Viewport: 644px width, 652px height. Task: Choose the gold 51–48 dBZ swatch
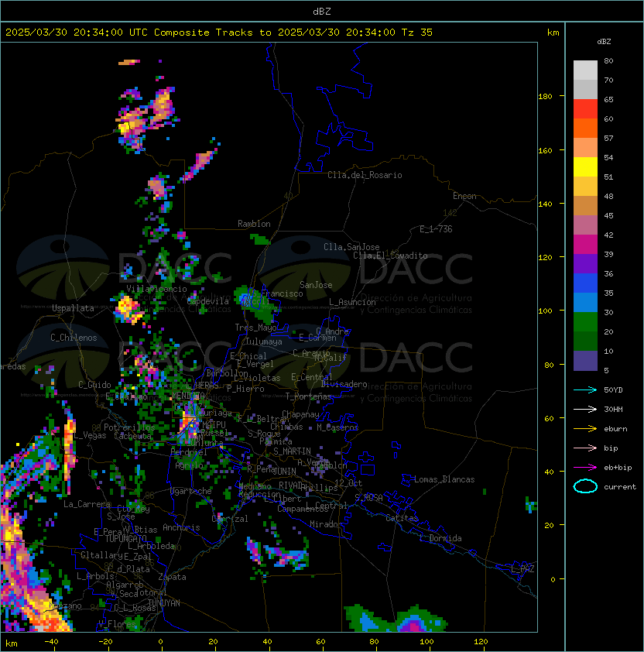pyautogui.click(x=585, y=187)
